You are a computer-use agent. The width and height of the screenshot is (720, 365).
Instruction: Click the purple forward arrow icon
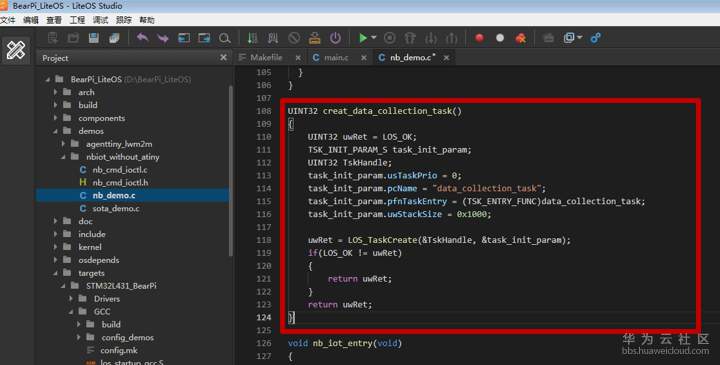163,38
